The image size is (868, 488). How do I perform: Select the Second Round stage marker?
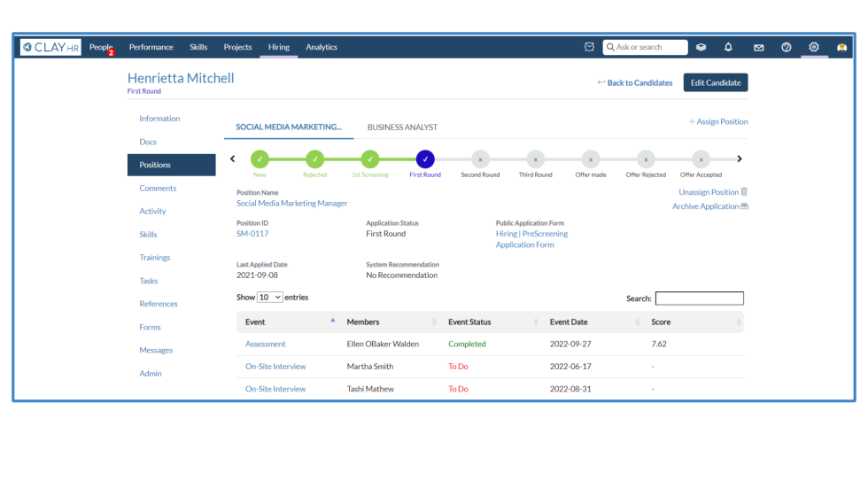tap(480, 159)
